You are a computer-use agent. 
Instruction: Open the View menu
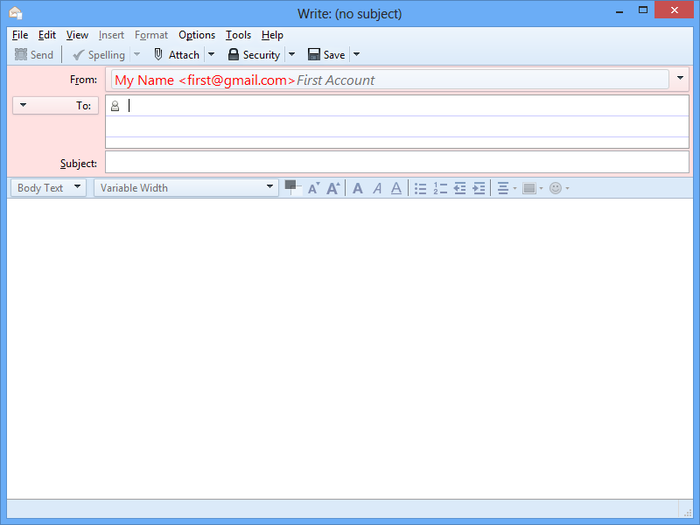click(x=77, y=35)
